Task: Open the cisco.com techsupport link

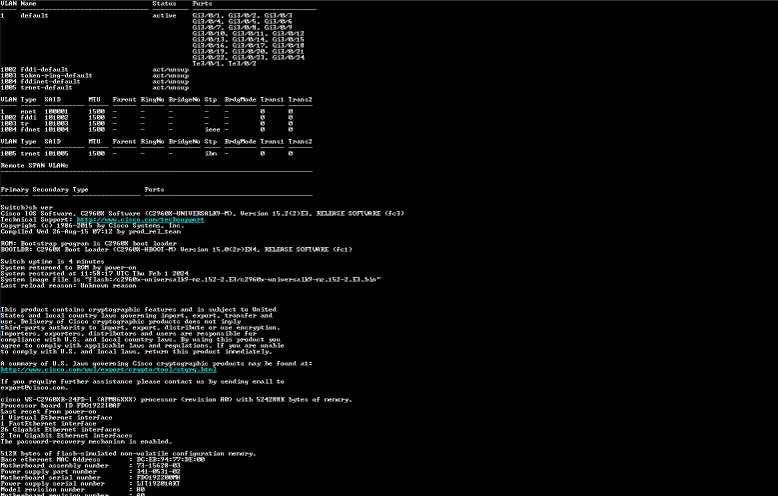Action: coord(140,220)
